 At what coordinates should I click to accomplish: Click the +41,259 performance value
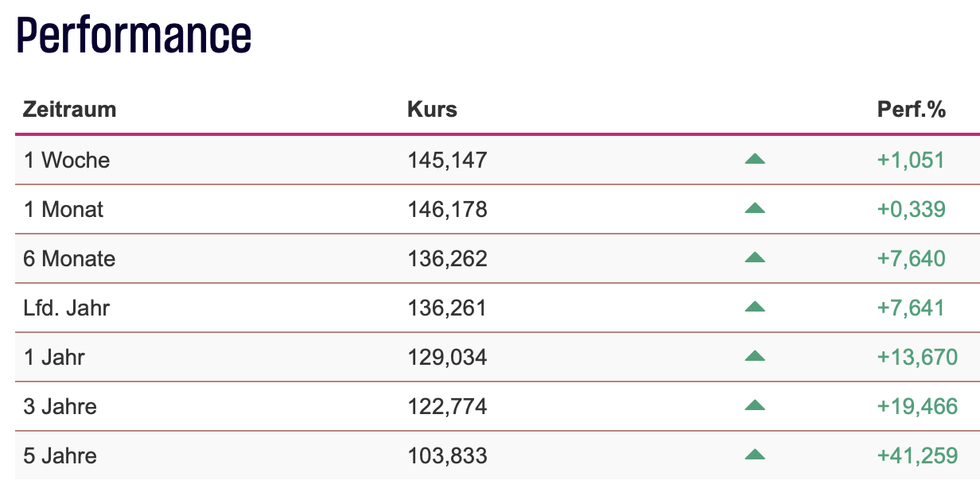pos(917,455)
